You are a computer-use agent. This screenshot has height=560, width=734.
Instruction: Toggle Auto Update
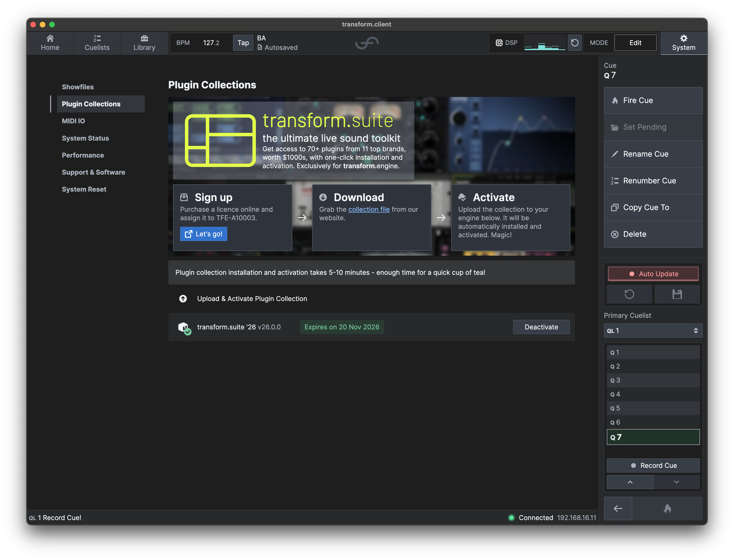click(x=653, y=274)
